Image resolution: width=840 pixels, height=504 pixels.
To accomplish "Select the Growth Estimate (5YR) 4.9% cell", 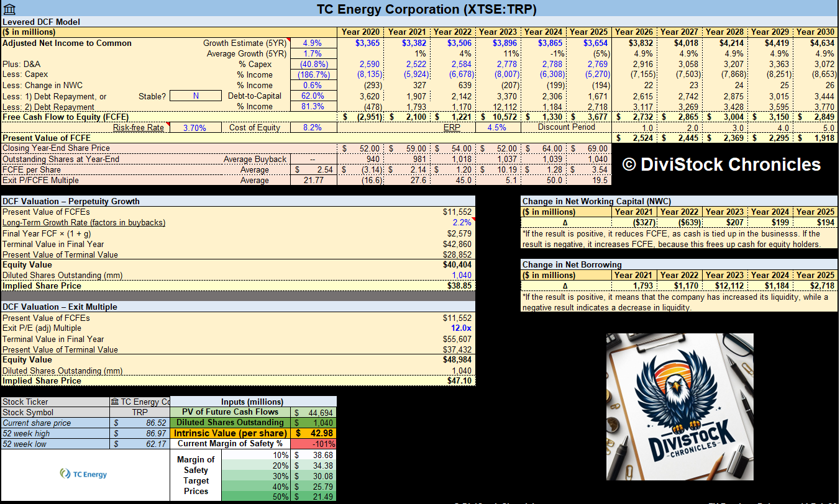I will pyautogui.click(x=313, y=43).
